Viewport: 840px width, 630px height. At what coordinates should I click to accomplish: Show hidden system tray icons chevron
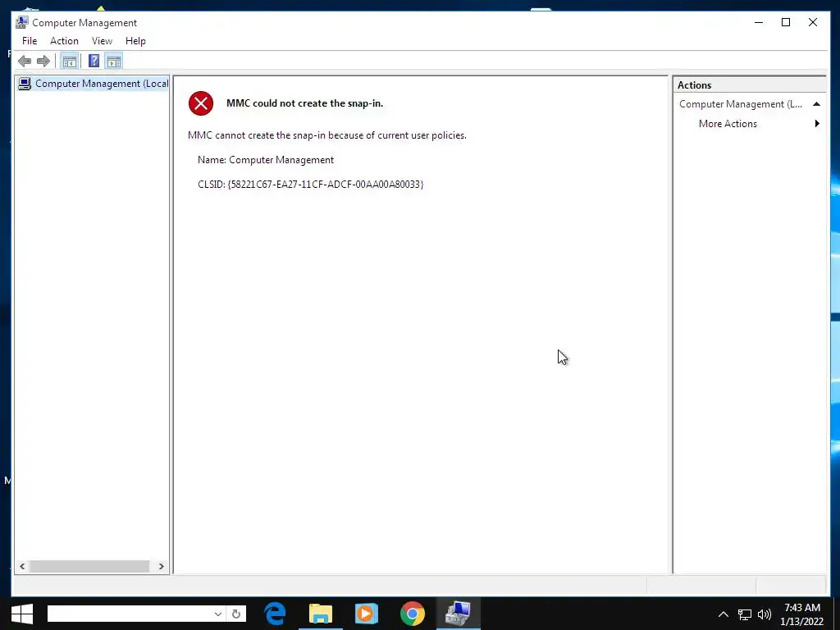point(724,614)
